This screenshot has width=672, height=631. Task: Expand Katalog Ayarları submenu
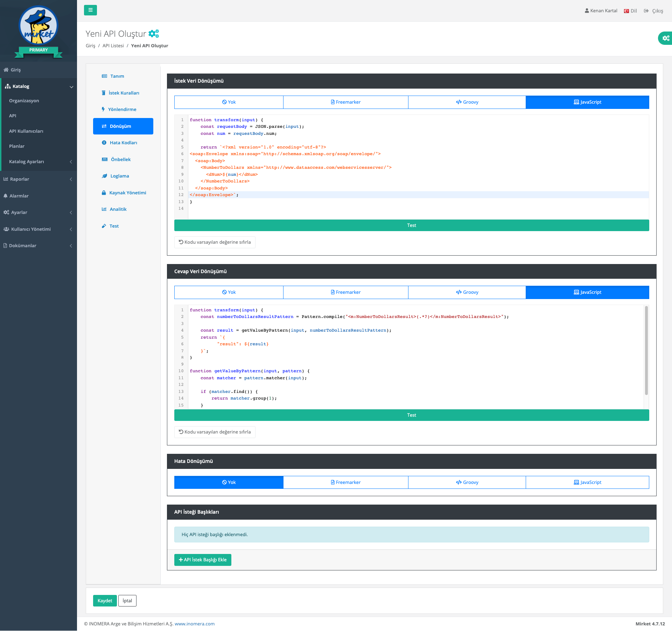pyautogui.click(x=38, y=161)
